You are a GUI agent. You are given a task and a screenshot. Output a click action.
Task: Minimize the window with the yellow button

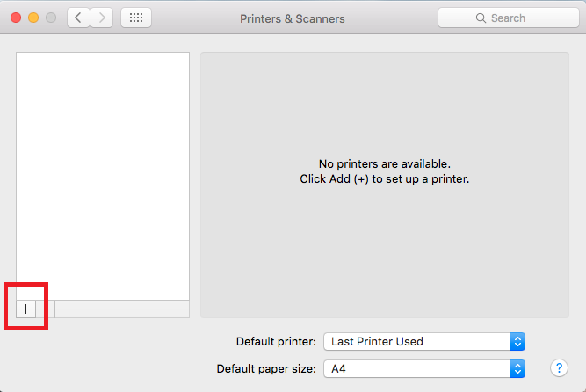coord(33,18)
